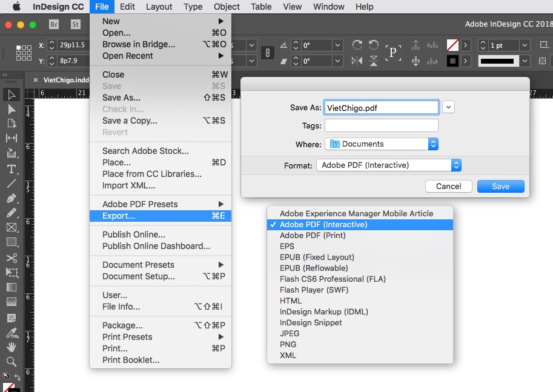Click the Tags input field
This screenshot has height=392, width=553.
(381, 125)
